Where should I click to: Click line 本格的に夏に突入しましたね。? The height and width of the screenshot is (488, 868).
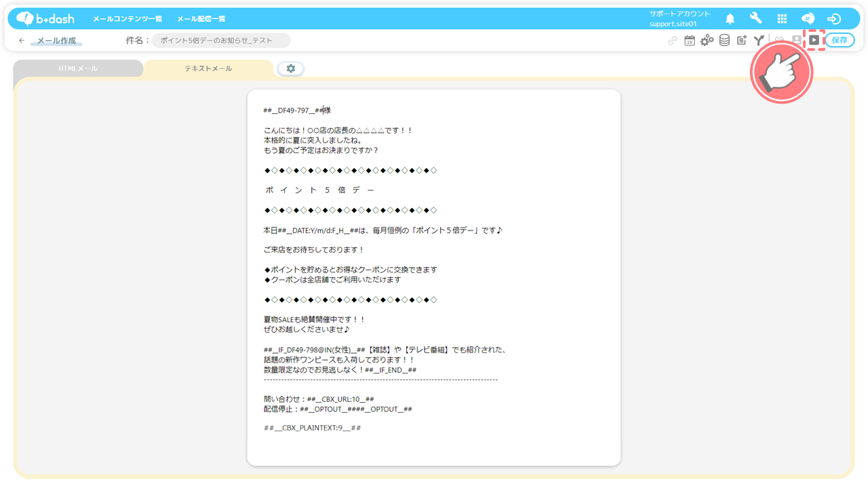coord(313,140)
